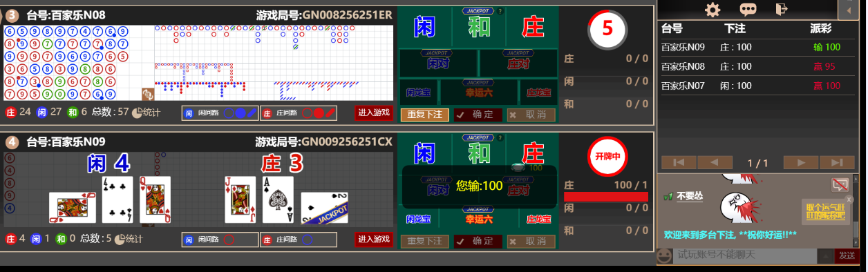Image resolution: width=868 pixels, height=272 pixels.
Task: Select 闲龙宝 bet area in table N09
Action: [419, 219]
